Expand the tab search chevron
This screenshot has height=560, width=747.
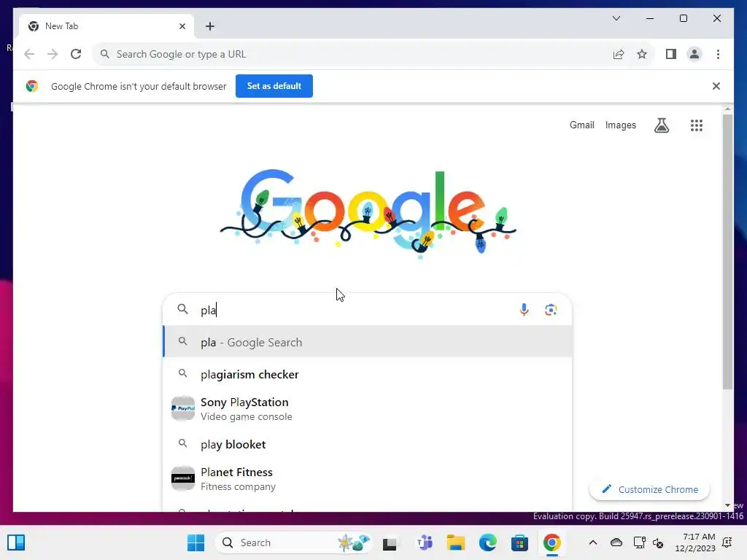point(616,18)
